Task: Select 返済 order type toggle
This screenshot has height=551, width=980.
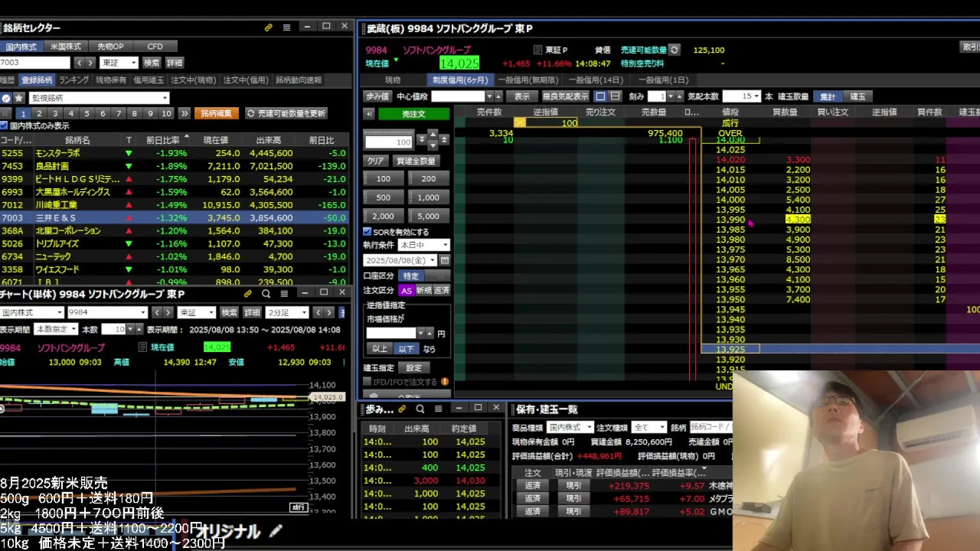Action: tap(442, 291)
